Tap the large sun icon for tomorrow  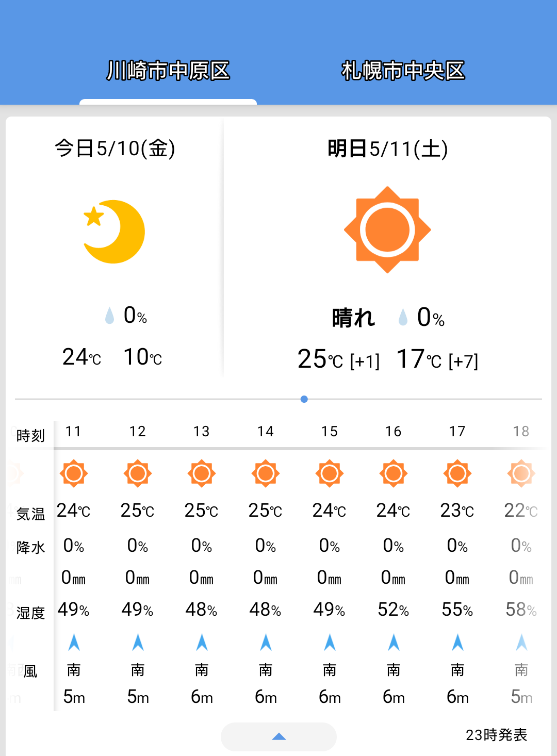[387, 229]
